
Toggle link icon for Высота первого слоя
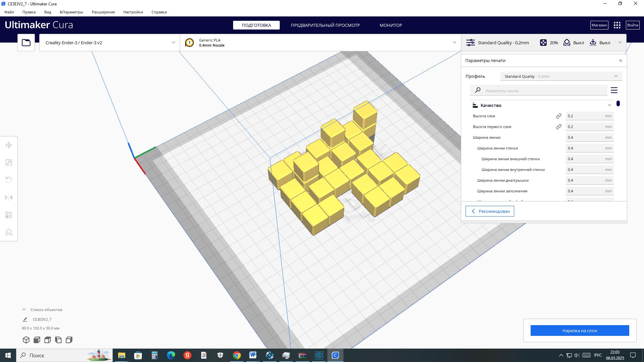coord(558,127)
